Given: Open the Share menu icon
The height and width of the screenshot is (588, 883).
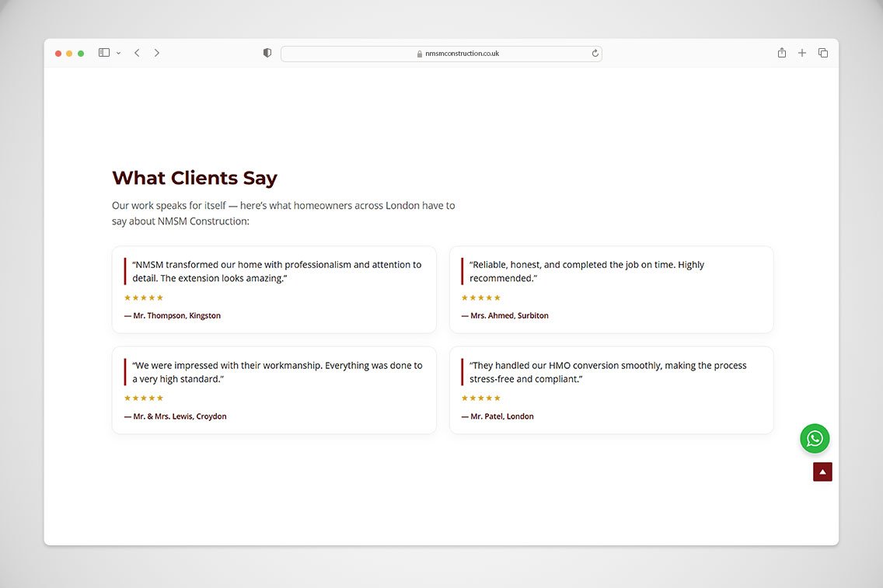Looking at the screenshot, I should (x=782, y=53).
